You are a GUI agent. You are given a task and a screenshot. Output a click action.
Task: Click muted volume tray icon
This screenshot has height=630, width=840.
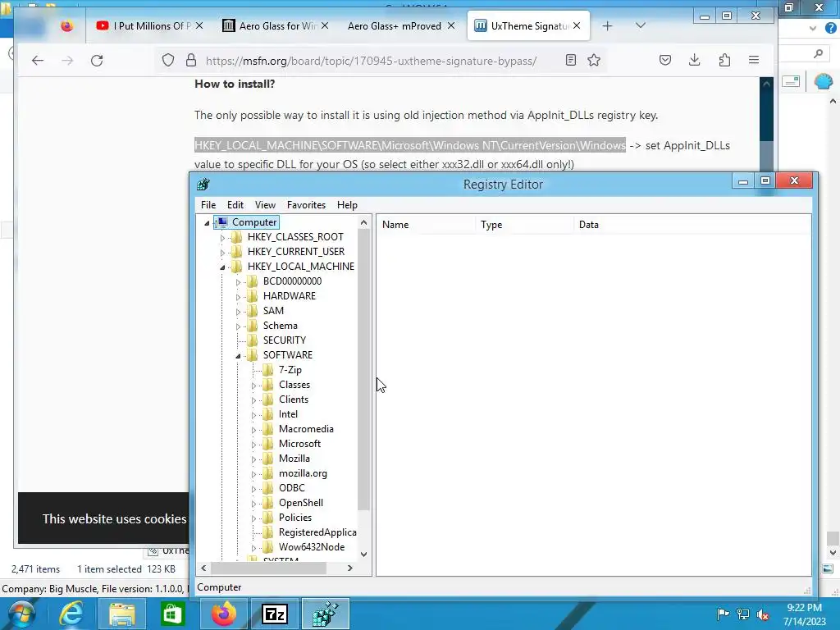point(764,614)
